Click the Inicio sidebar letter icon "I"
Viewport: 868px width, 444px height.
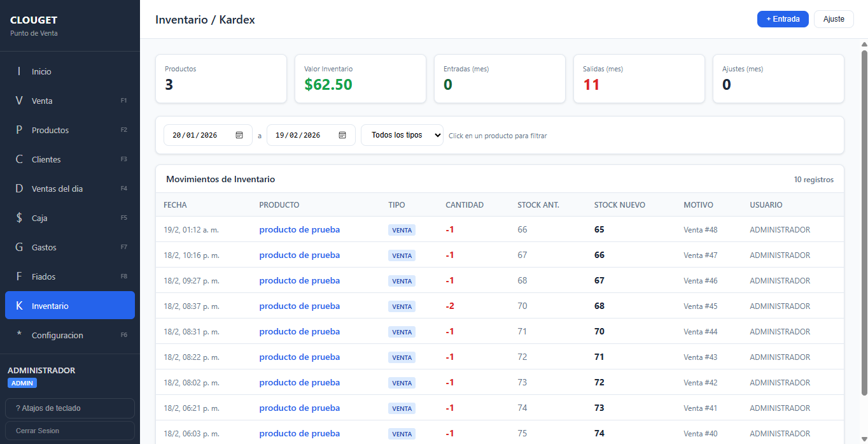click(x=19, y=71)
